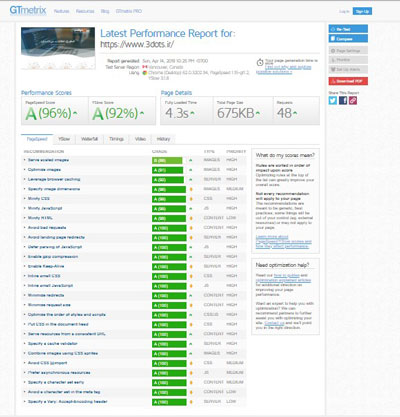Open Page Settings button
Viewport: 400px width, 417px height.
pos(348,51)
